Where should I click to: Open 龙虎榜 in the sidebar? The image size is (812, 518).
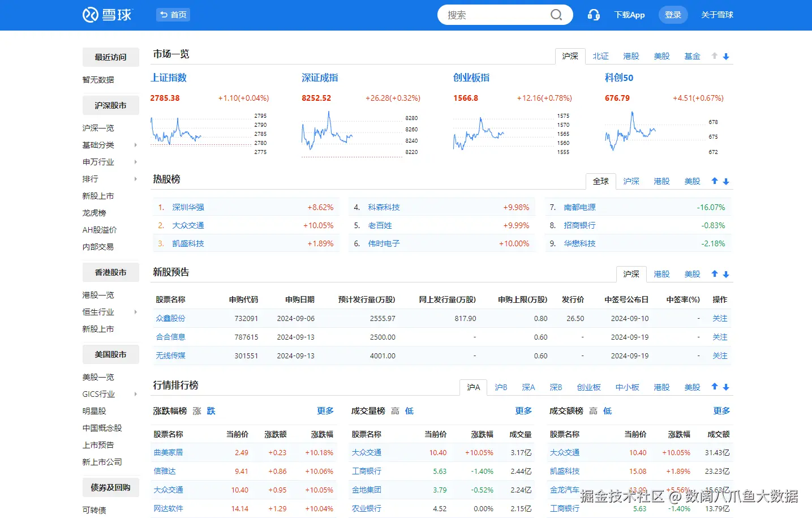94,213
